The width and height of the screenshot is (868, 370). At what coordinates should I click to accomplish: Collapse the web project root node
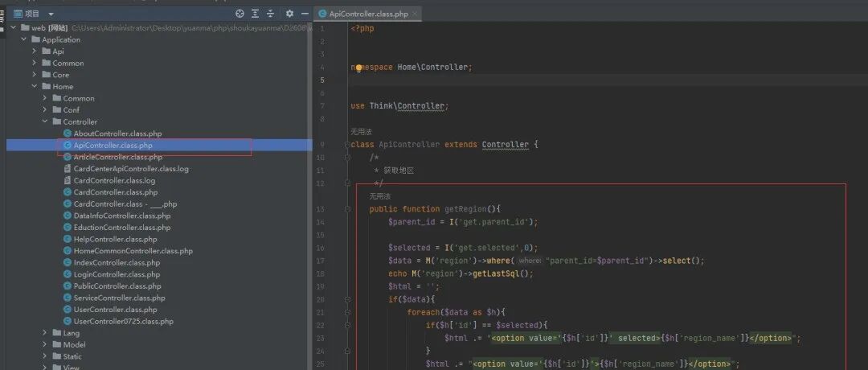(14, 27)
